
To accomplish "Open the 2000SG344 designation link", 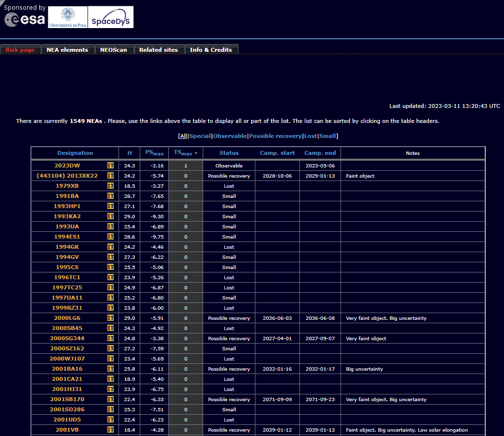I will (67, 338).
